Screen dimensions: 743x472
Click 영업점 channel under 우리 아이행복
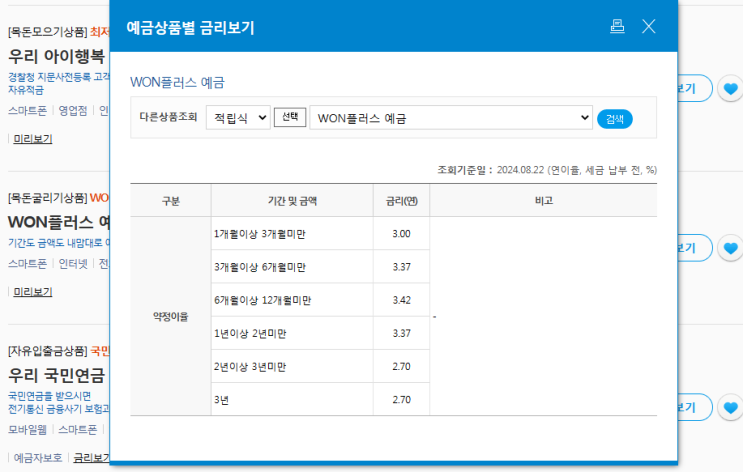tap(73, 110)
